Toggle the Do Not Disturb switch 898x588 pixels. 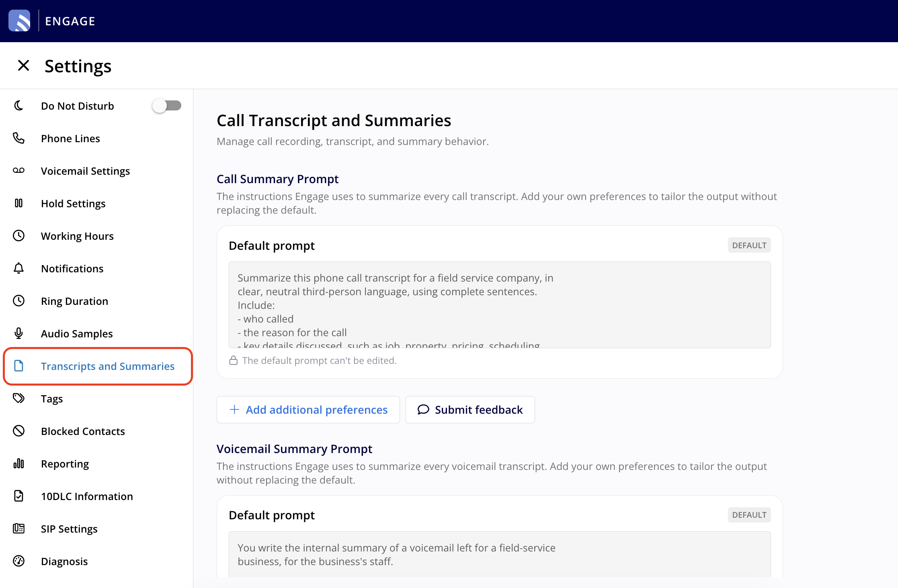point(167,106)
